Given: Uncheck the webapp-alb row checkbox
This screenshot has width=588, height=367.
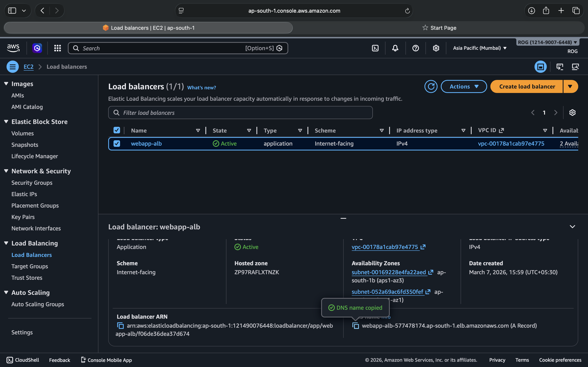Looking at the screenshot, I should tap(117, 144).
